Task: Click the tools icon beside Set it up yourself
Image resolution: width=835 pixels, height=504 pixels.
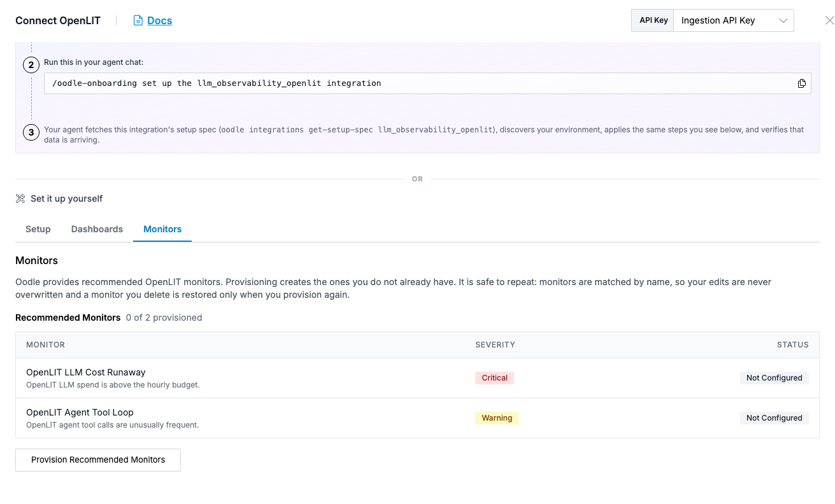Action: coord(20,199)
